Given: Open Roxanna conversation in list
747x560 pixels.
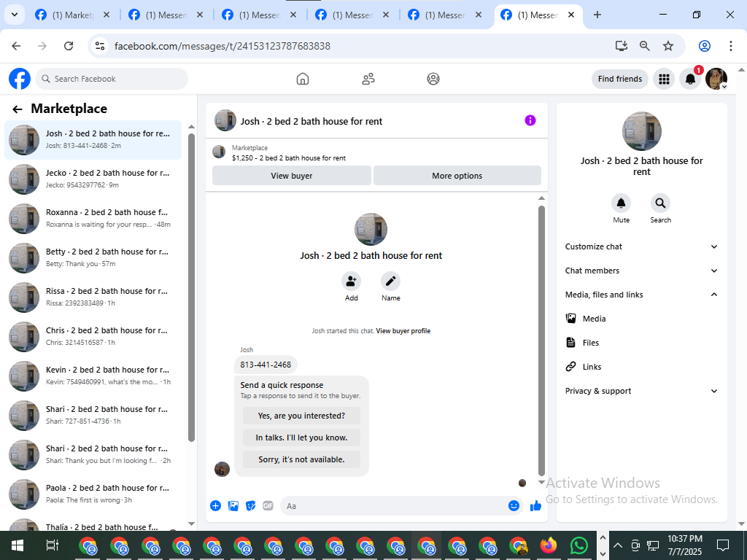Looking at the screenshot, I should (93, 219).
